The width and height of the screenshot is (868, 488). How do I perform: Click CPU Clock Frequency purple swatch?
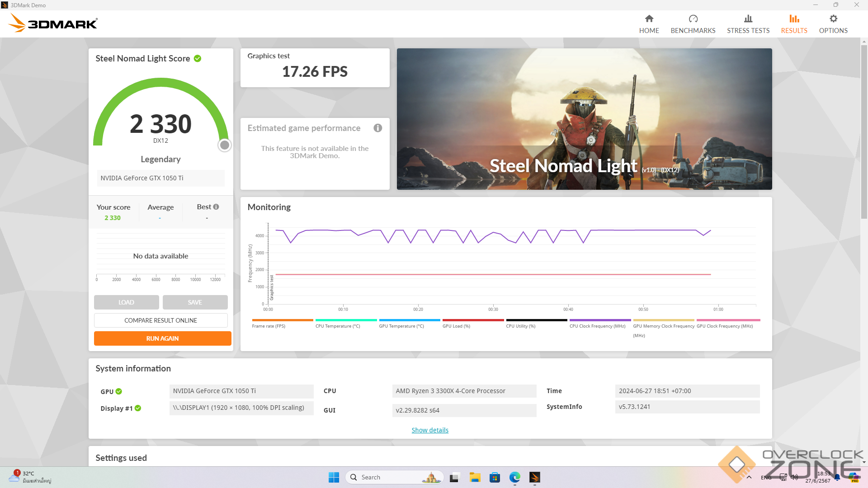(x=599, y=320)
